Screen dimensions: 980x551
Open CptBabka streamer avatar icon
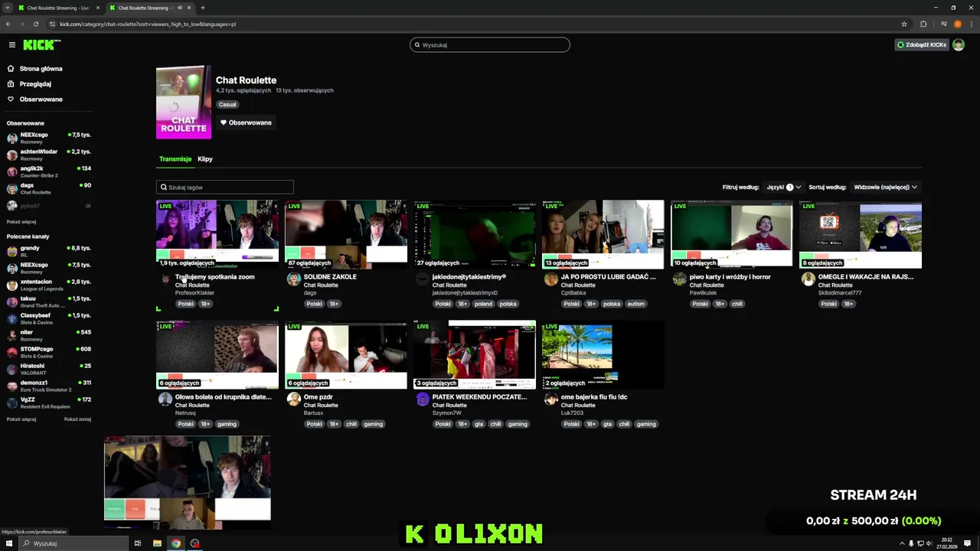pyautogui.click(x=550, y=279)
